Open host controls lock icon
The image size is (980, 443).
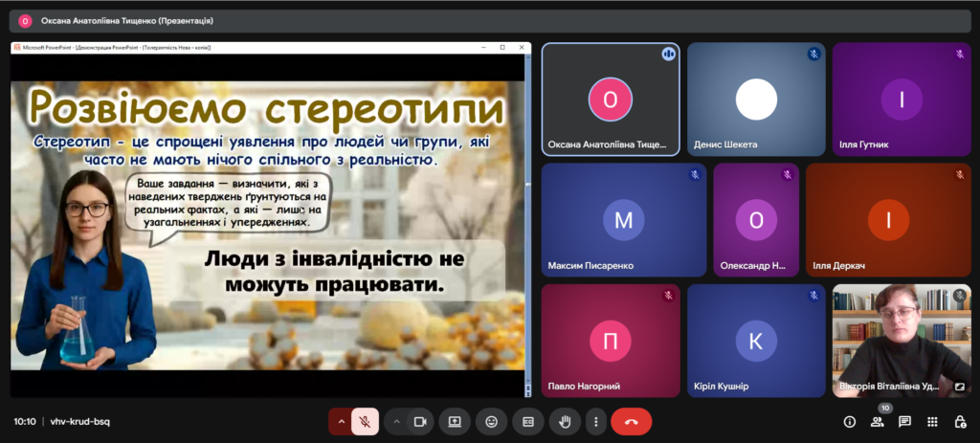[960, 421]
